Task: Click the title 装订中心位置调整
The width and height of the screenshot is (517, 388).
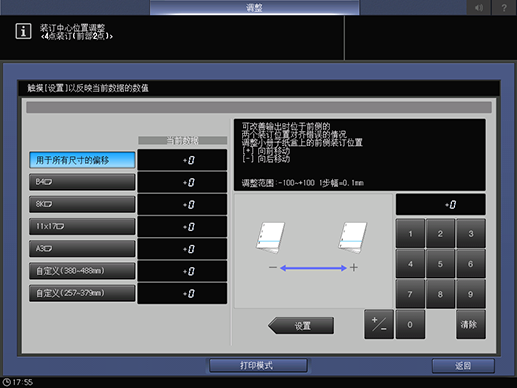Action: tap(72, 27)
